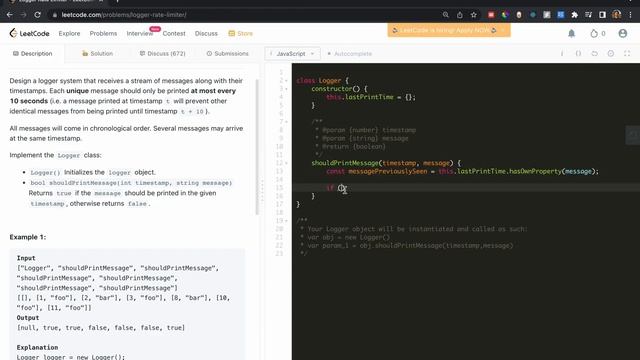This screenshot has width=640, height=360.
Task: Click the Output label in the example
Action: (x=28, y=318)
